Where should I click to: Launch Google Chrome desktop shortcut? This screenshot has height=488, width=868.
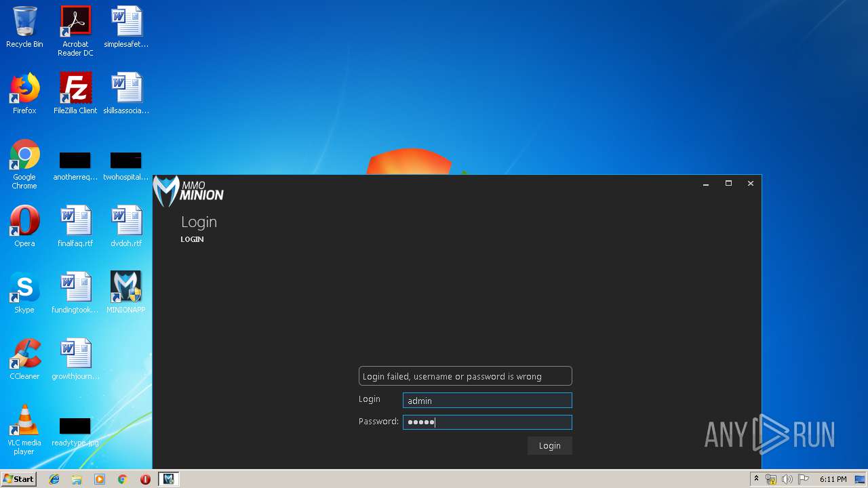point(24,164)
